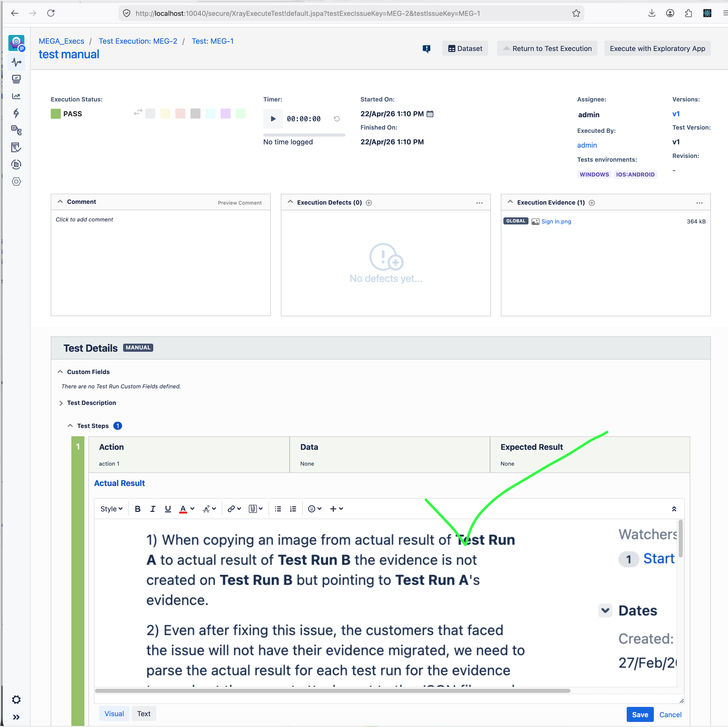Open the Style dropdown
This screenshot has width=728, height=727.
pos(112,509)
